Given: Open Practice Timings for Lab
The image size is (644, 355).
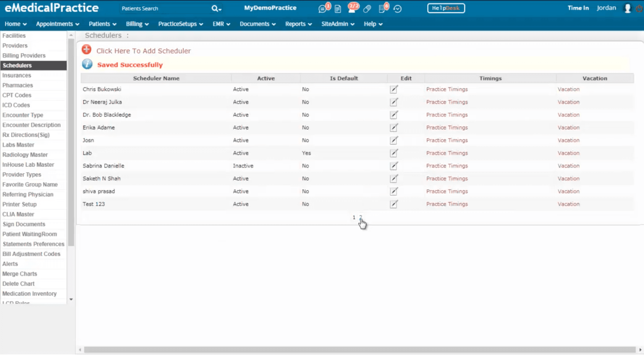Looking at the screenshot, I should [447, 153].
